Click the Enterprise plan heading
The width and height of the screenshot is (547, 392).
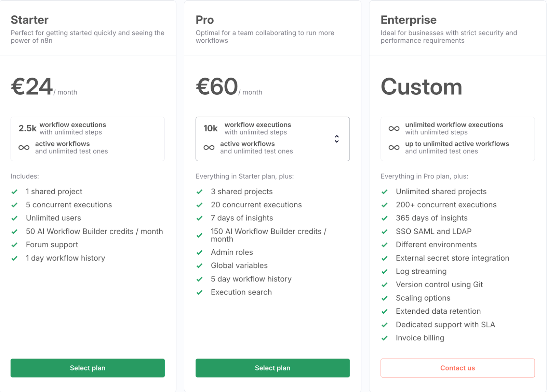tap(409, 20)
